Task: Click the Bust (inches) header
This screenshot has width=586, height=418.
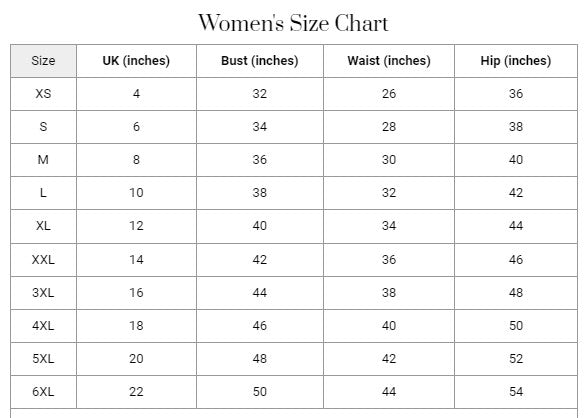Action: point(260,61)
